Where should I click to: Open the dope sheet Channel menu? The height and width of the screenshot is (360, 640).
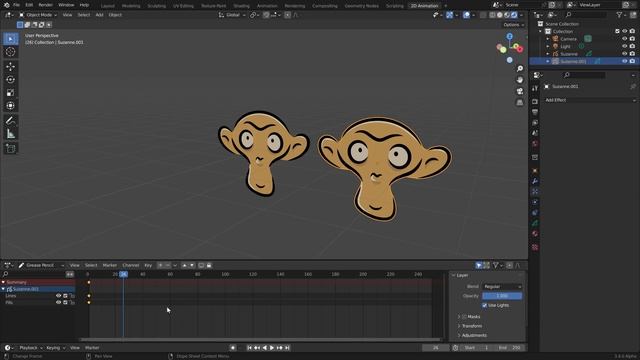click(131, 265)
